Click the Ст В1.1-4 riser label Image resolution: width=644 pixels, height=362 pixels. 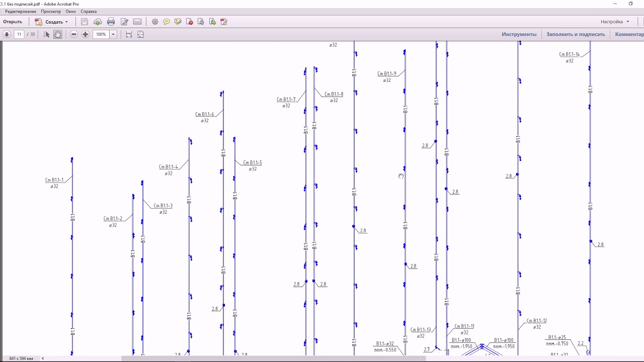click(x=169, y=167)
